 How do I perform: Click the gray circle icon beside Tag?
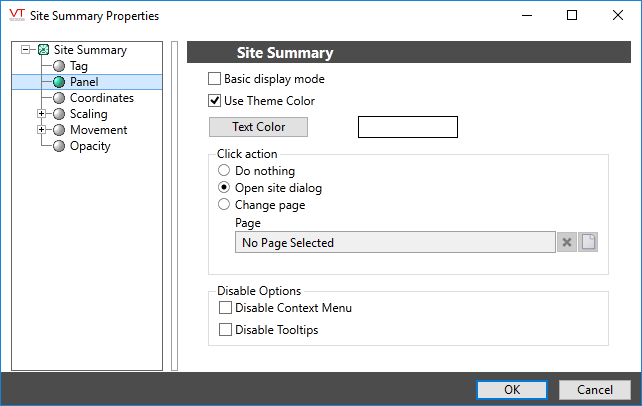coord(59,66)
